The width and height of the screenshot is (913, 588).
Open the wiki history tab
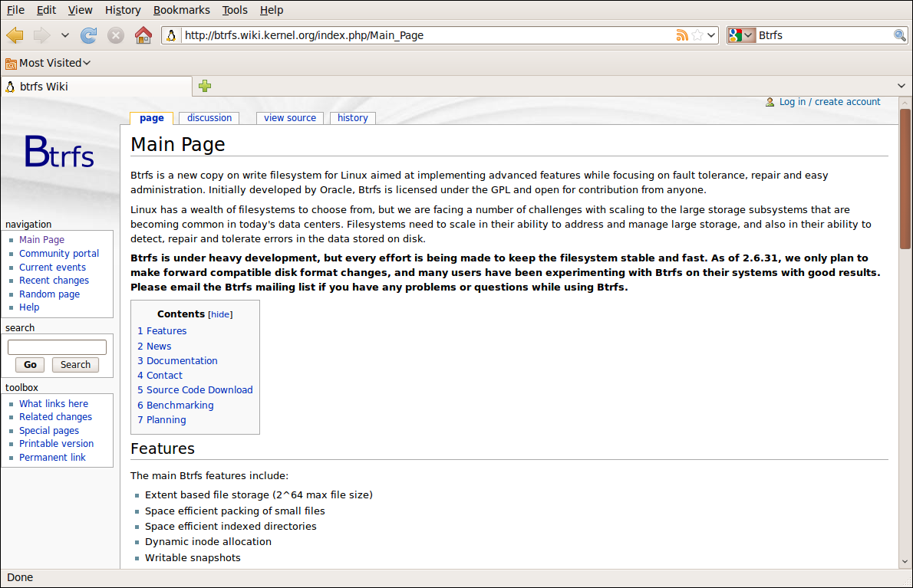352,118
